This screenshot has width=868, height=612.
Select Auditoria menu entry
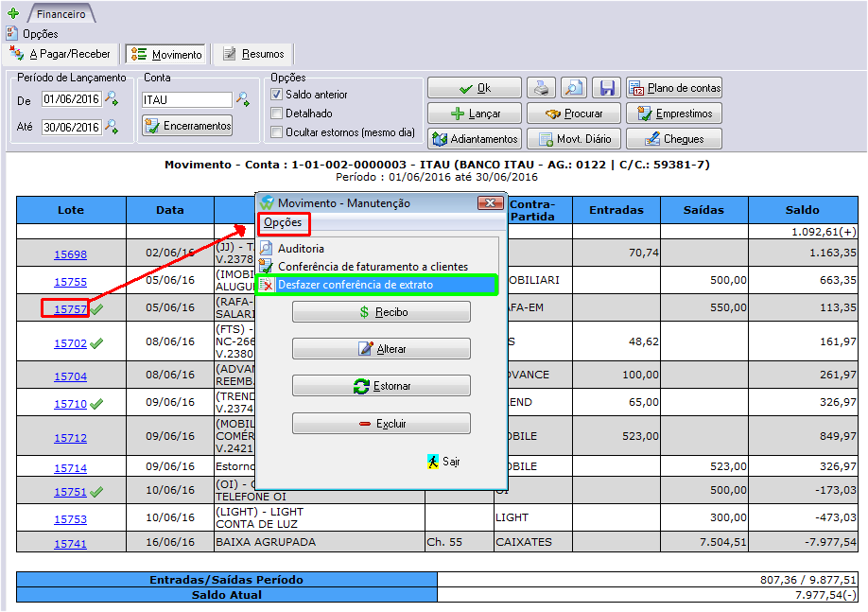click(301, 249)
